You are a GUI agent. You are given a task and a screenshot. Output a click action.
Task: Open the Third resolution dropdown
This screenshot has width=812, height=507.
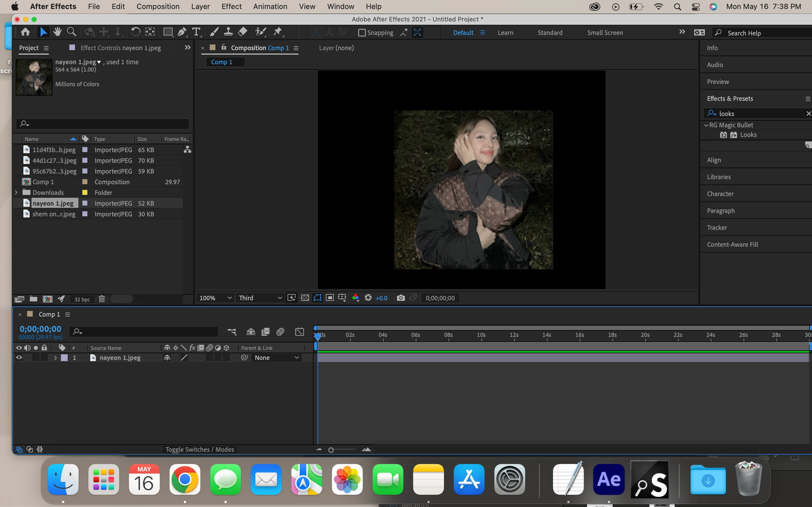[x=260, y=298]
